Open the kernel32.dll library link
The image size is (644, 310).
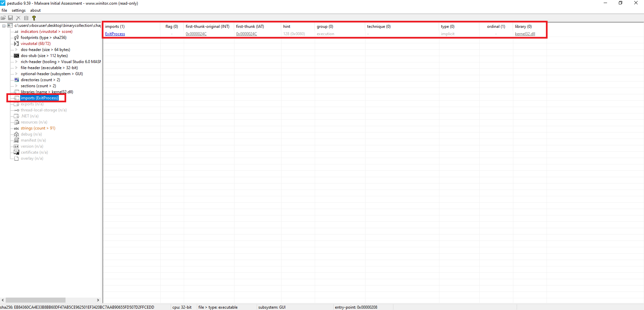[x=525, y=34]
